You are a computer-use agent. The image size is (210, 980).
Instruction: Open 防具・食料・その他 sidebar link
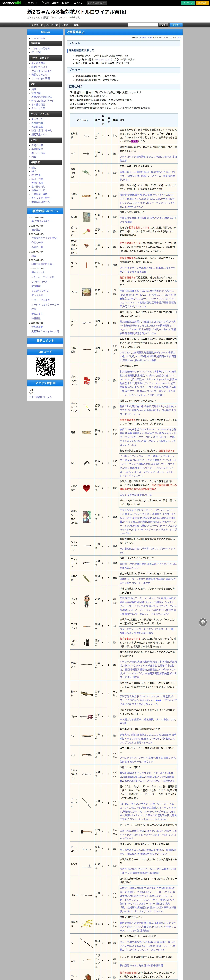point(42,131)
